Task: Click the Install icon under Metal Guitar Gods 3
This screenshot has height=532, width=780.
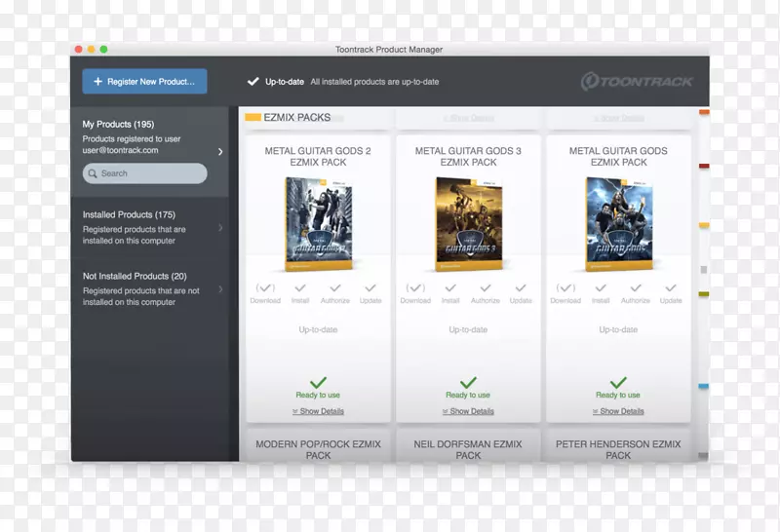Action: point(450,288)
